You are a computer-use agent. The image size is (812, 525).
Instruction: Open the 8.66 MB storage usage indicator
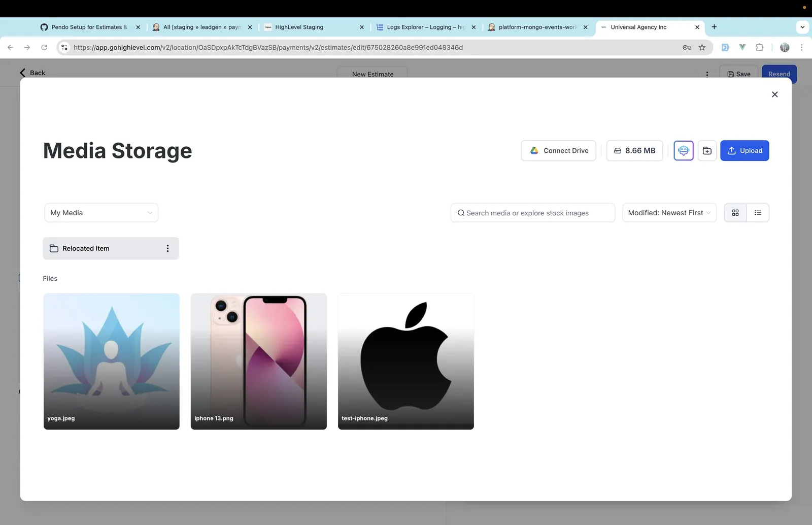coord(634,150)
